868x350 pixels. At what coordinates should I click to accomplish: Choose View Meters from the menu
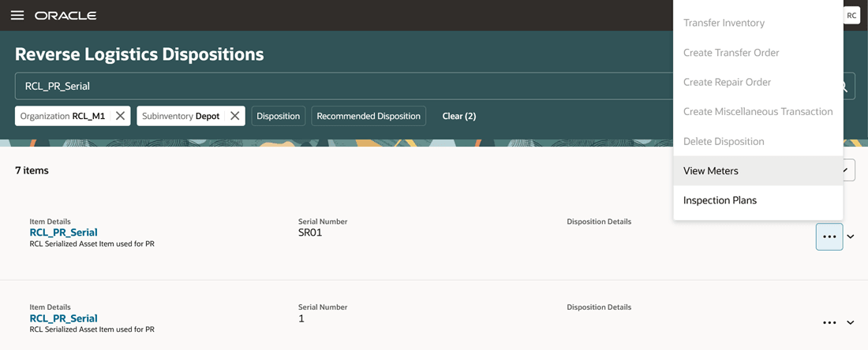coord(758,171)
